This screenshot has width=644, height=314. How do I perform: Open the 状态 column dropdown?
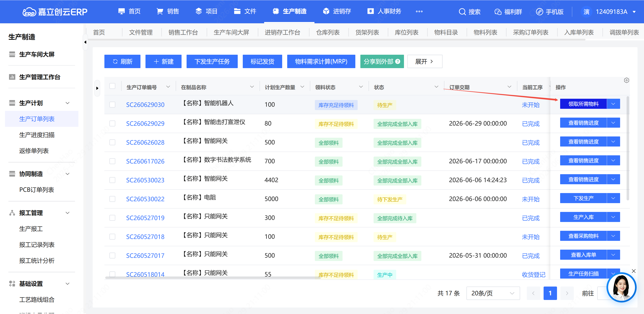pyautogui.click(x=436, y=87)
